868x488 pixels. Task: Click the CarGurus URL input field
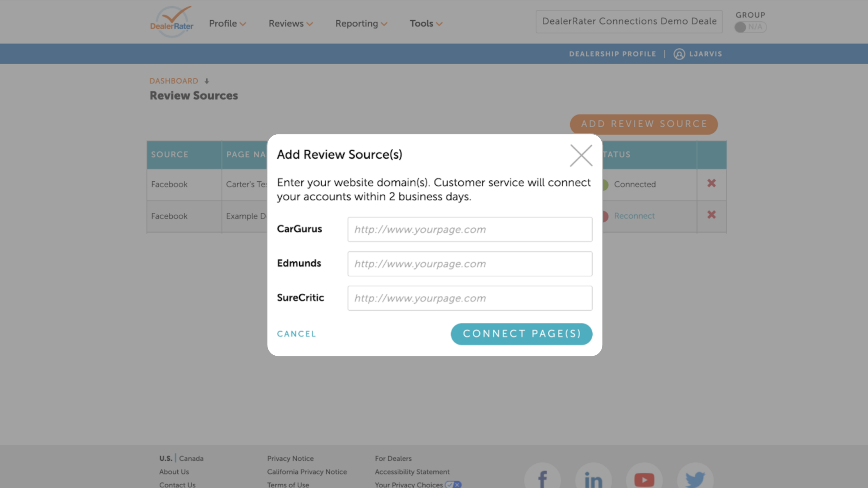pos(470,229)
